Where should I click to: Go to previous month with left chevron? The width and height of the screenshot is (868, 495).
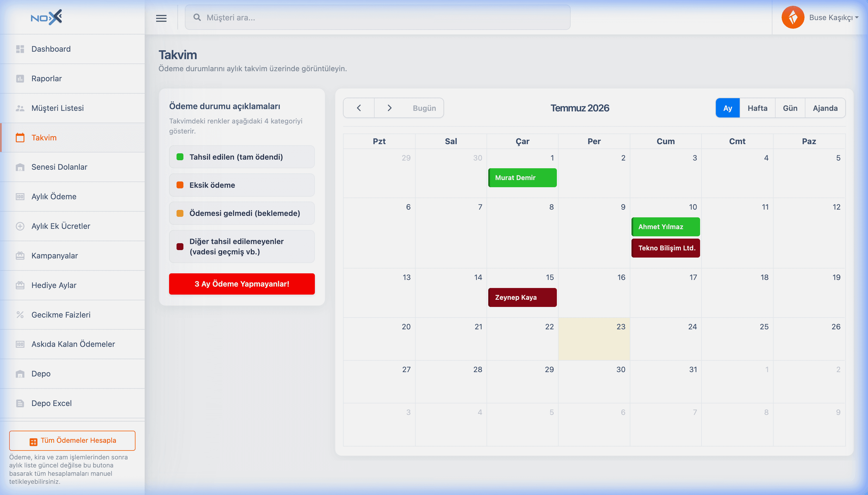click(x=359, y=108)
